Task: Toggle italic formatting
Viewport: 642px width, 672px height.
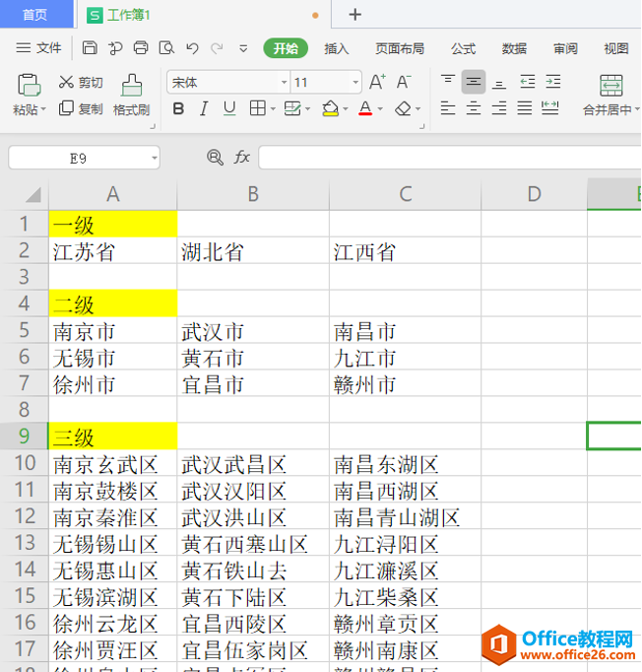Action: (x=204, y=108)
